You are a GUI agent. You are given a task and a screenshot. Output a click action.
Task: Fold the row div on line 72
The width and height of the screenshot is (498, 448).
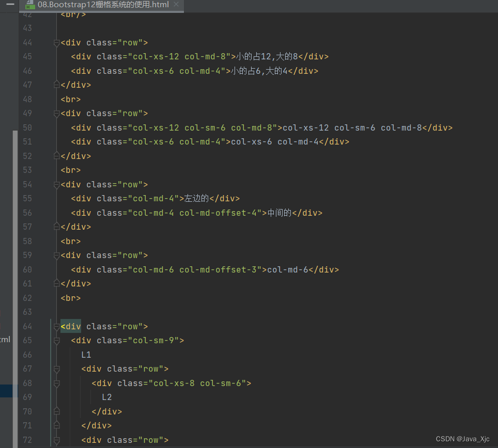56,440
